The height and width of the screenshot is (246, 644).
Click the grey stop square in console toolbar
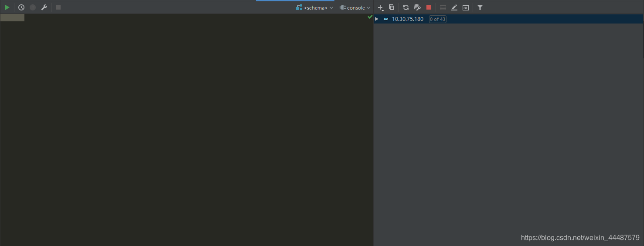tap(58, 7)
